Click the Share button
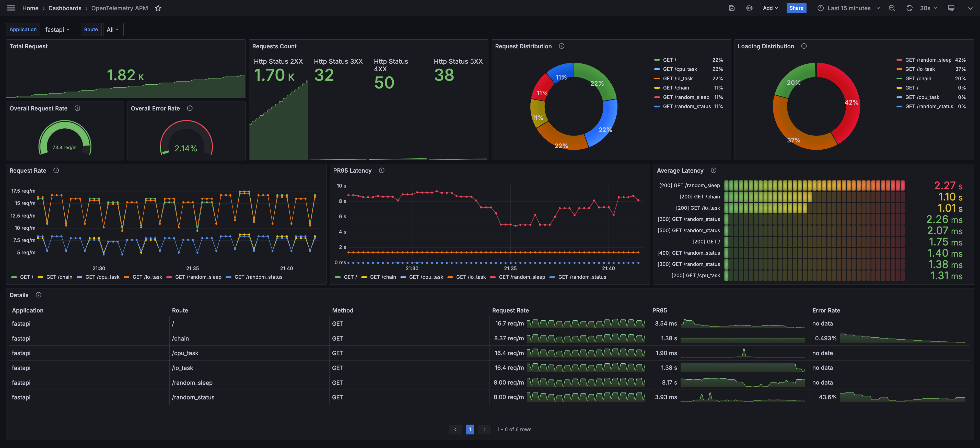 point(796,8)
